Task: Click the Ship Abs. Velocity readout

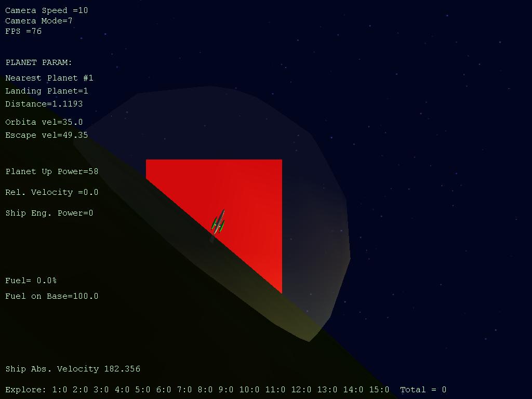Action: pyautogui.click(x=73, y=369)
